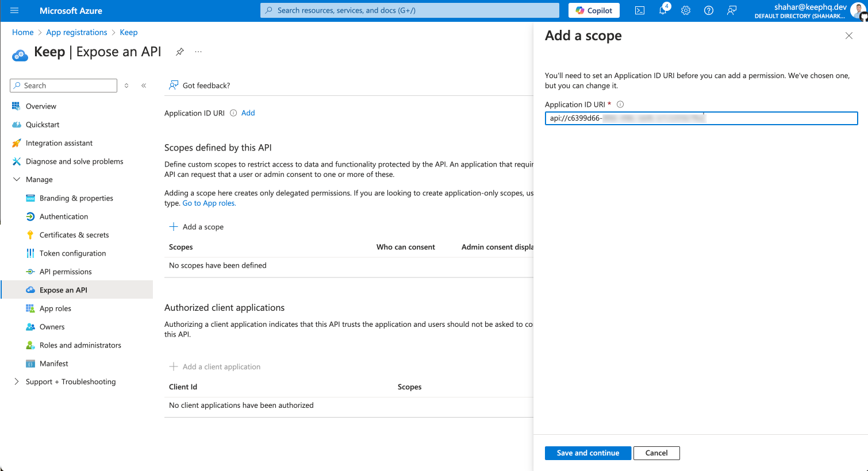This screenshot has height=471, width=868.
Task: Follow the Go to App roles link
Action: 209,203
